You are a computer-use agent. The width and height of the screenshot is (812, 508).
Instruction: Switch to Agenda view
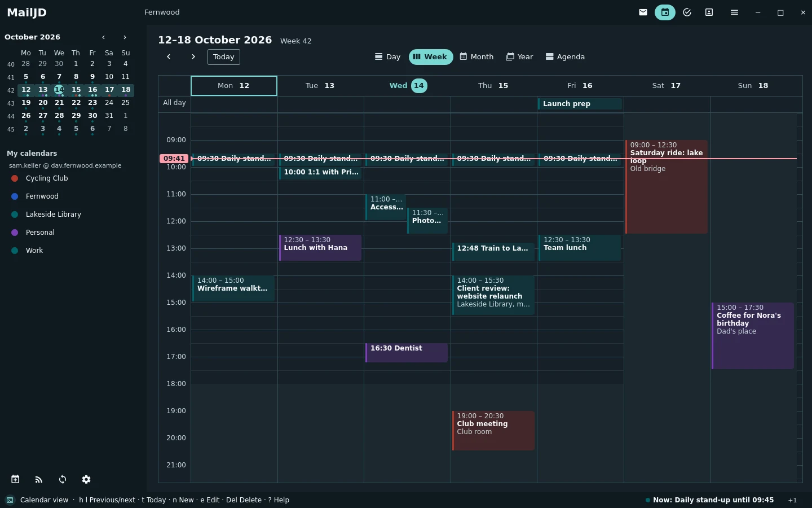coord(565,57)
